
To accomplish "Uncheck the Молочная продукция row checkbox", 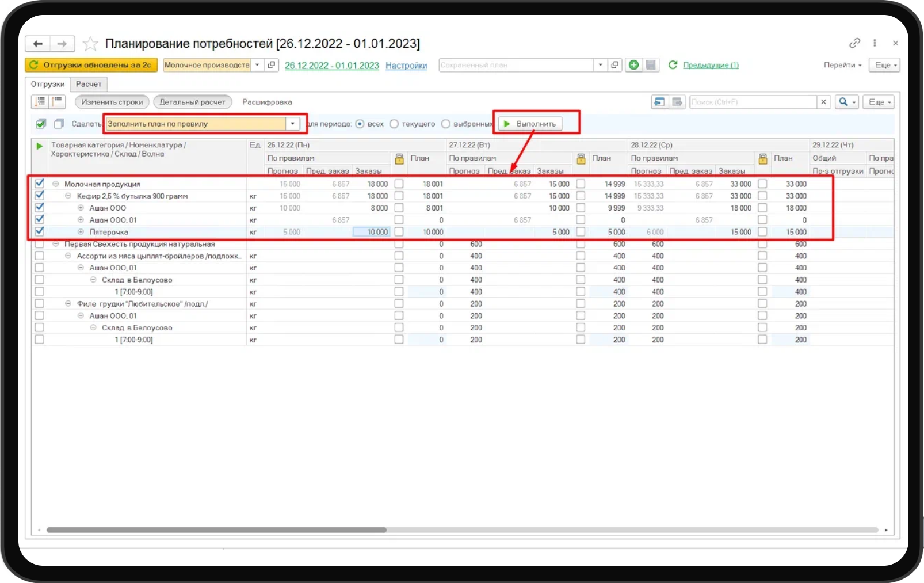I will pyautogui.click(x=40, y=184).
